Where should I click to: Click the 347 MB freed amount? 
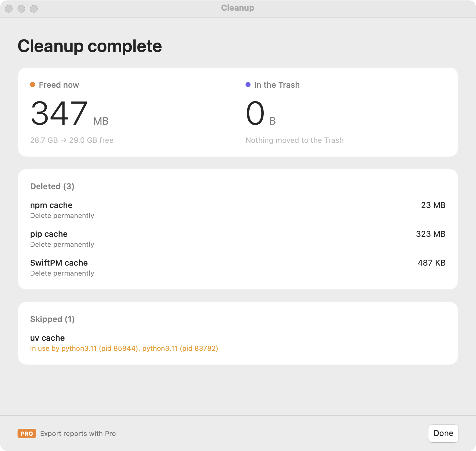point(70,113)
